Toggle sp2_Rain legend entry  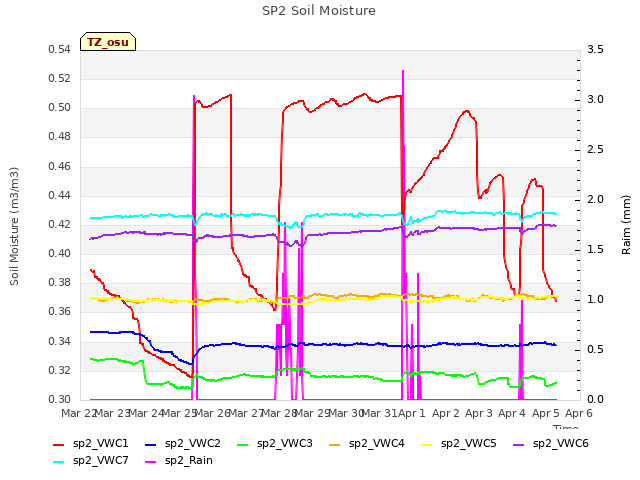tap(179, 461)
